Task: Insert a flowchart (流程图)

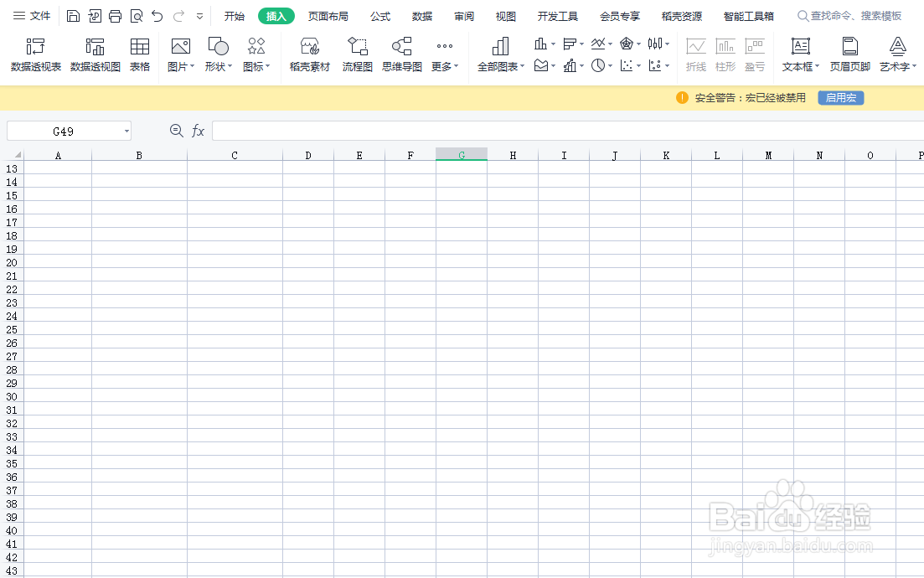Action: pyautogui.click(x=357, y=55)
